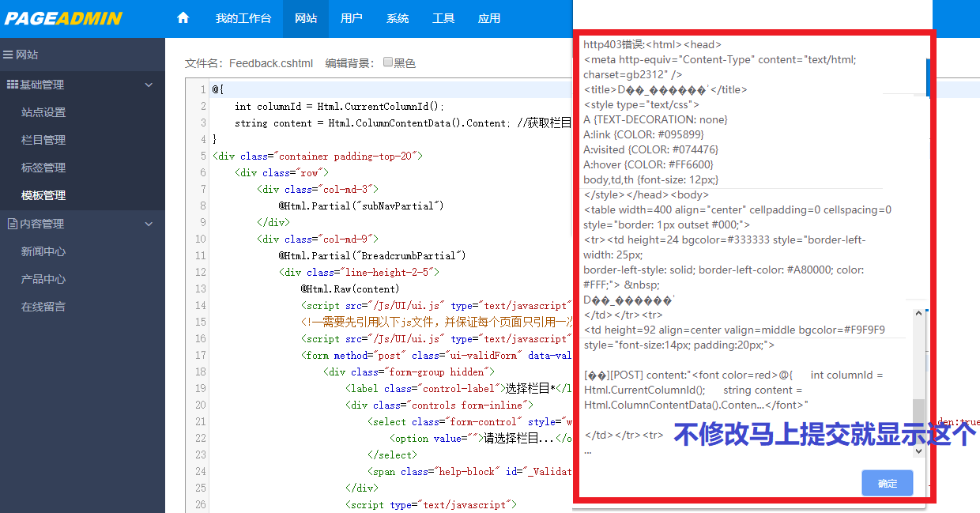The image size is (980, 513).
Task: Click the string content line in the editor
Action: (403, 123)
